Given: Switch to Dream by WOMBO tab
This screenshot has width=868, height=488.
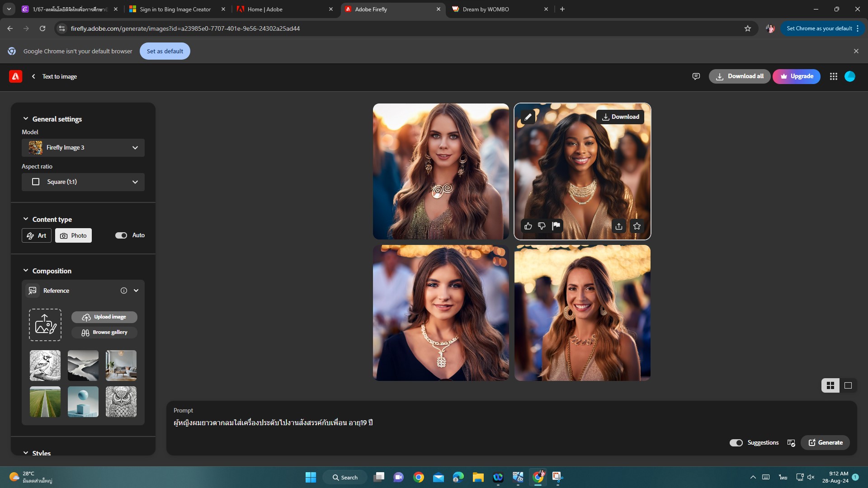Looking at the screenshot, I should (486, 9).
